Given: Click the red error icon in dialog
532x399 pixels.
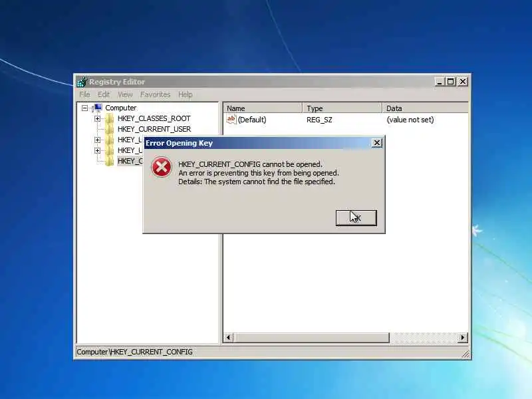Looking at the screenshot, I should [x=162, y=167].
